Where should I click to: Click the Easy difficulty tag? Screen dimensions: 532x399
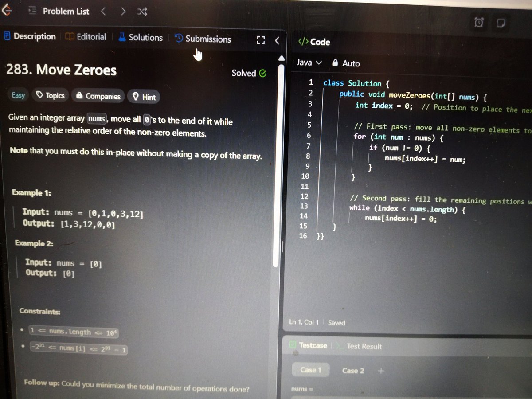pos(18,95)
